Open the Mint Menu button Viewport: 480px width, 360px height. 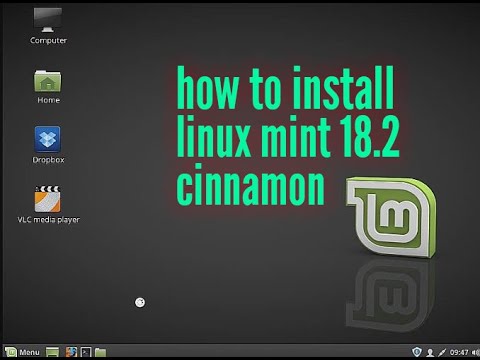click(22, 352)
